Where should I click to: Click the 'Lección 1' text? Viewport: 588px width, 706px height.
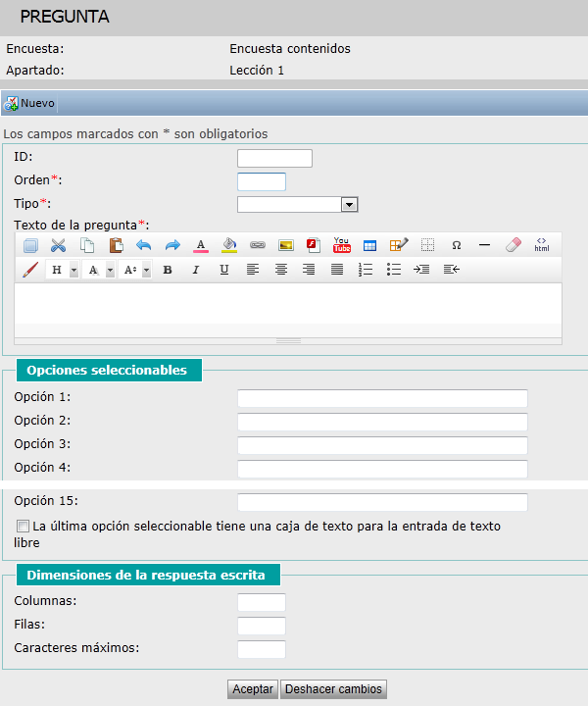tap(257, 71)
